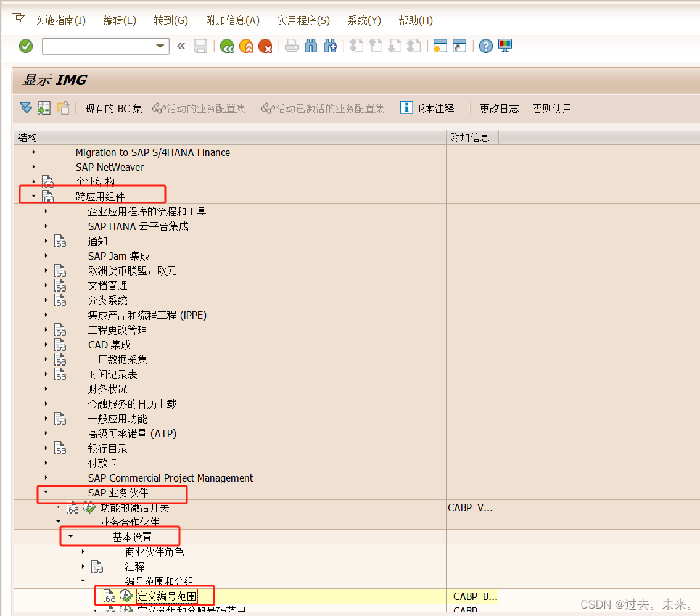Image resolution: width=700 pixels, height=616 pixels.
Task: Open documentation icon for 银行目录
Action: (x=60, y=448)
